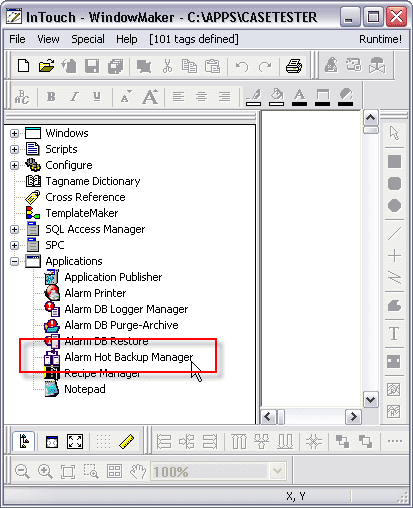Select the pointer Selector tool
This screenshot has width=413, height=508.
click(x=394, y=133)
